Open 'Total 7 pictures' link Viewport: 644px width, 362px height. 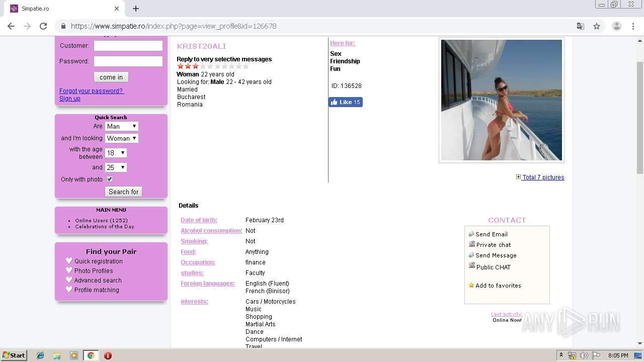coord(543,177)
